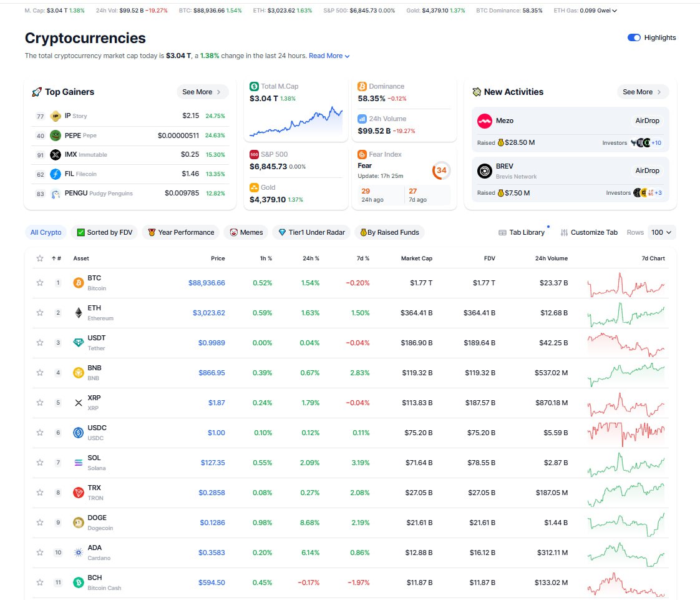Switch to the Memes tab
The image size is (700, 600).
(x=246, y=232)
